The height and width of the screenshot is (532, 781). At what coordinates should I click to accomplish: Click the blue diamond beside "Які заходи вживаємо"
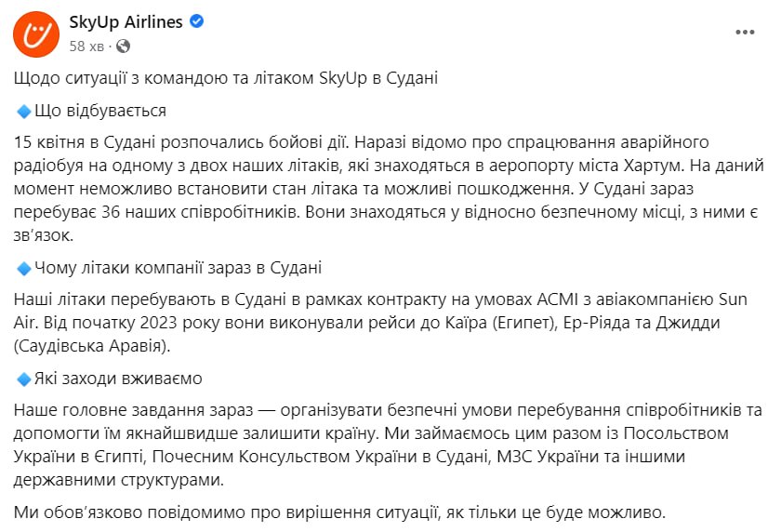click(24, 379)
